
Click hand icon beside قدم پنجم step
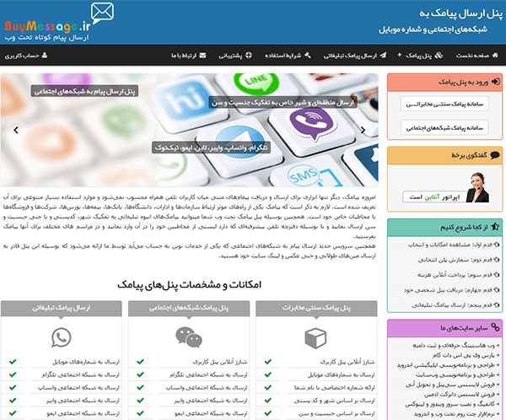(x=497, y=304)
